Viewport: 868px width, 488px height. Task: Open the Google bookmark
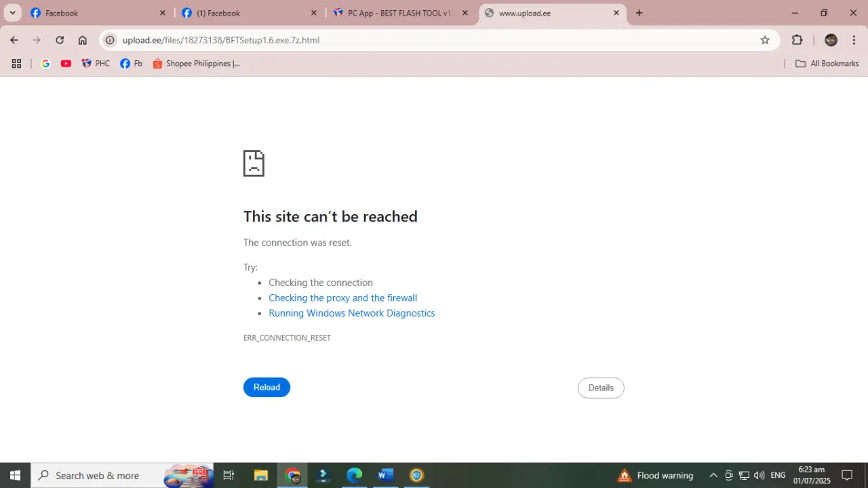45,64
